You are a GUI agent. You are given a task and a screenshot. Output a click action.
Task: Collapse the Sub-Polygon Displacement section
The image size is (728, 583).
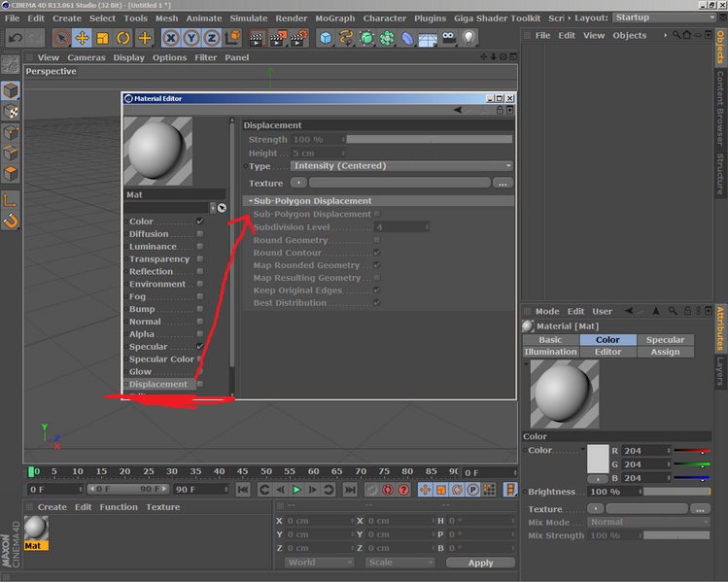251,201
